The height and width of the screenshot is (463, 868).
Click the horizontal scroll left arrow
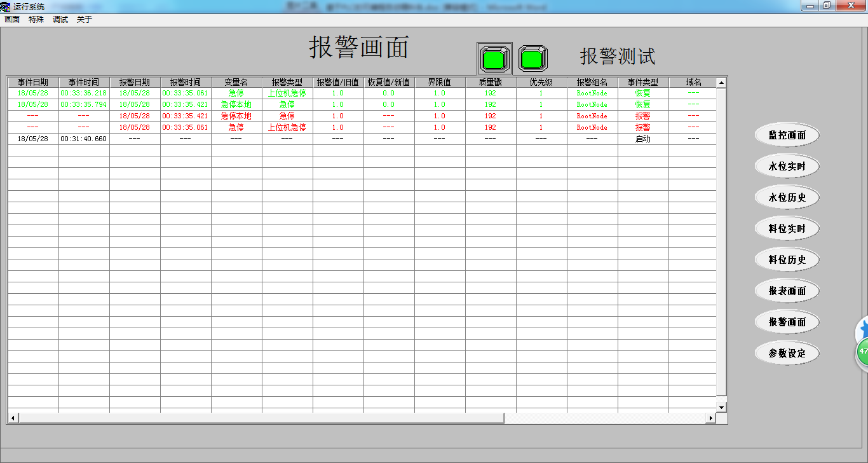point(13,418)
